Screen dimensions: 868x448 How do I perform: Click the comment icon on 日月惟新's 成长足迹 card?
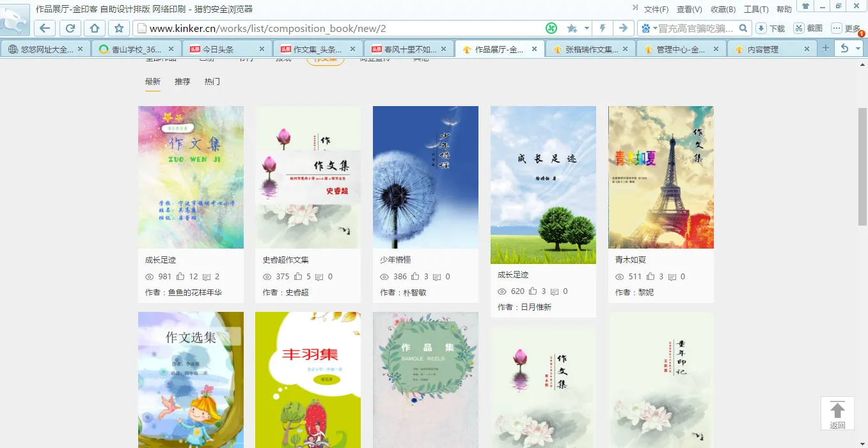pyautogui.click(x=554, y=291)
